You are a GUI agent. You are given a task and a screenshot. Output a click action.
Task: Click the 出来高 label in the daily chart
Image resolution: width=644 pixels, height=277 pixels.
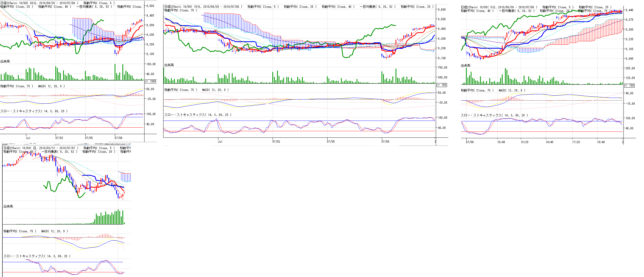(x=8, y=206)
